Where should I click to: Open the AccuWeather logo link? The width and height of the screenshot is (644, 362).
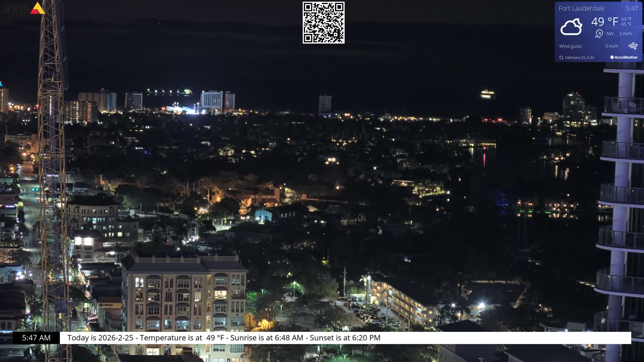click(624, 57)
